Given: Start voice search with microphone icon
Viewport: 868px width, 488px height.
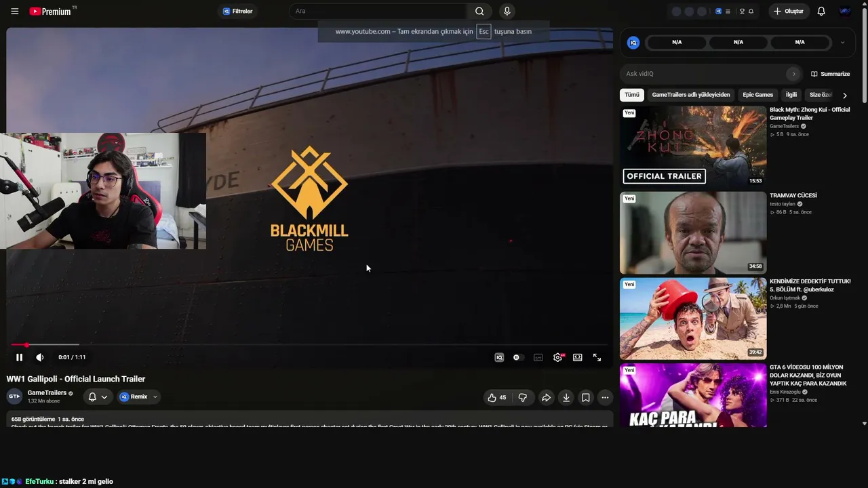Looking at the screenshot, I should point(507,12).
